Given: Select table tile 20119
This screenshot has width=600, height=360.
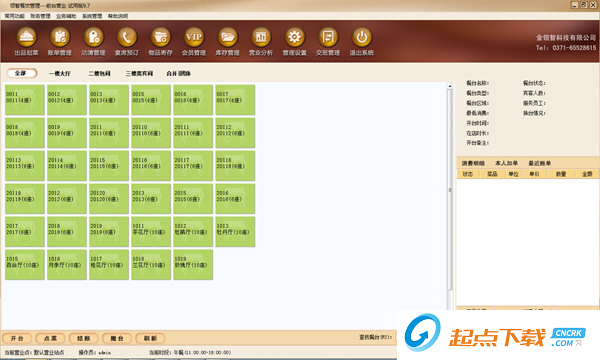Looking at the screenshot, I should click(24, 199).
